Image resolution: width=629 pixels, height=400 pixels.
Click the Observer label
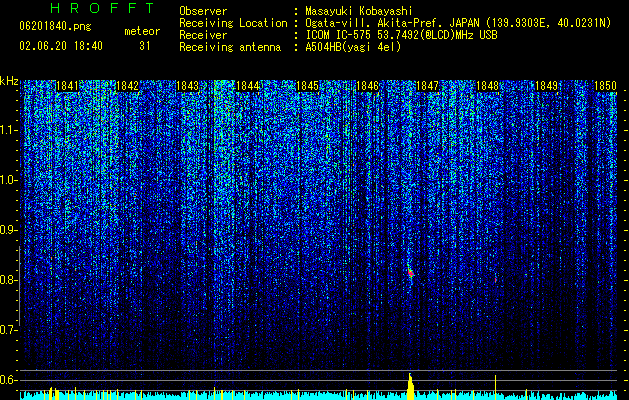(x=203, y=11)
